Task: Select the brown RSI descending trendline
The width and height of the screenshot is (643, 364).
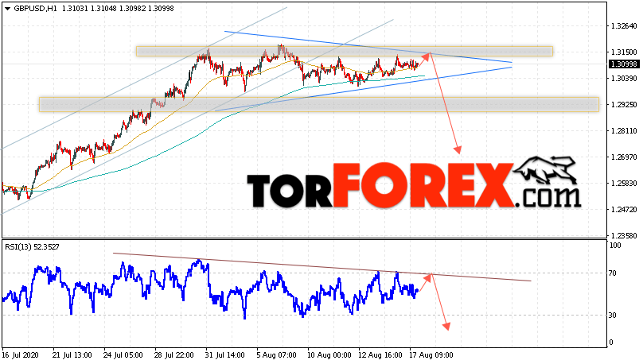Action: click(322, 267)
